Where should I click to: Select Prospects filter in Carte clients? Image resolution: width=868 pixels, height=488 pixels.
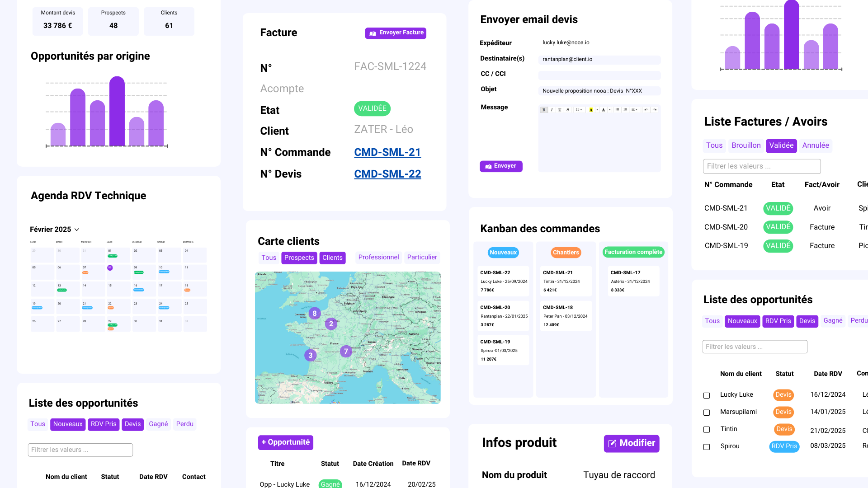pyautogui.click(x=299, y=258)
